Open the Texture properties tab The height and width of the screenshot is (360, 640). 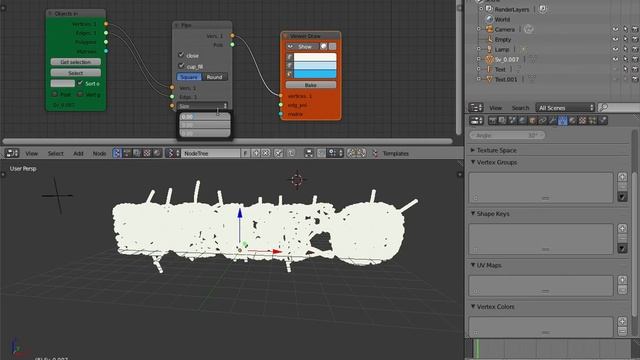(x=582, y=120)
